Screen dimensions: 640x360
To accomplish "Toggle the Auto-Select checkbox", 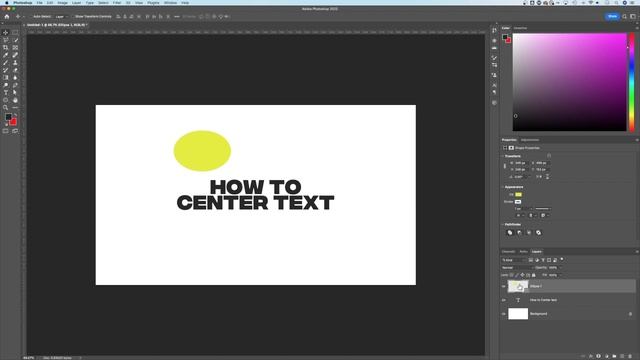I will click(31, 17).
